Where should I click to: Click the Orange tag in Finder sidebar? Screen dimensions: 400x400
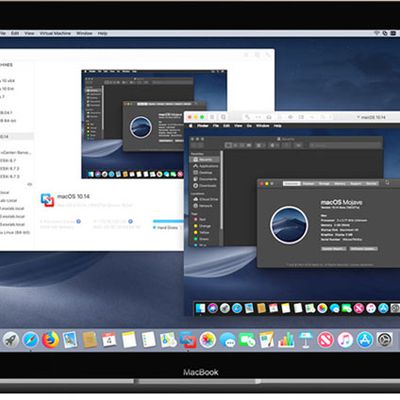point(202,226)
